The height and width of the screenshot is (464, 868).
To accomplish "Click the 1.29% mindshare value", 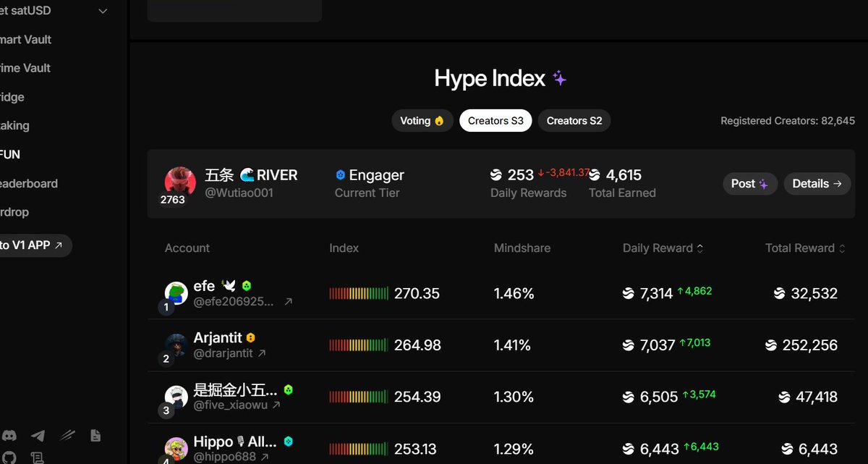I will coord(514,450).
